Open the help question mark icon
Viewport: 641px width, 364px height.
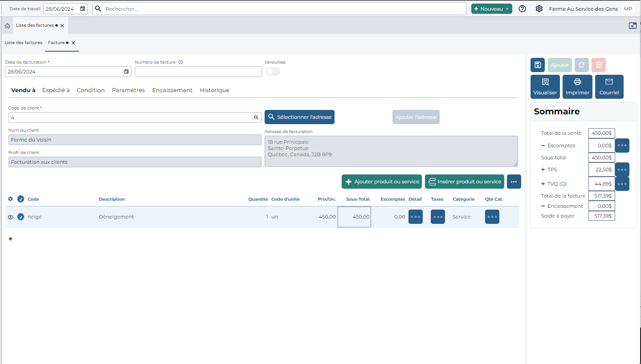coord(523,9)
